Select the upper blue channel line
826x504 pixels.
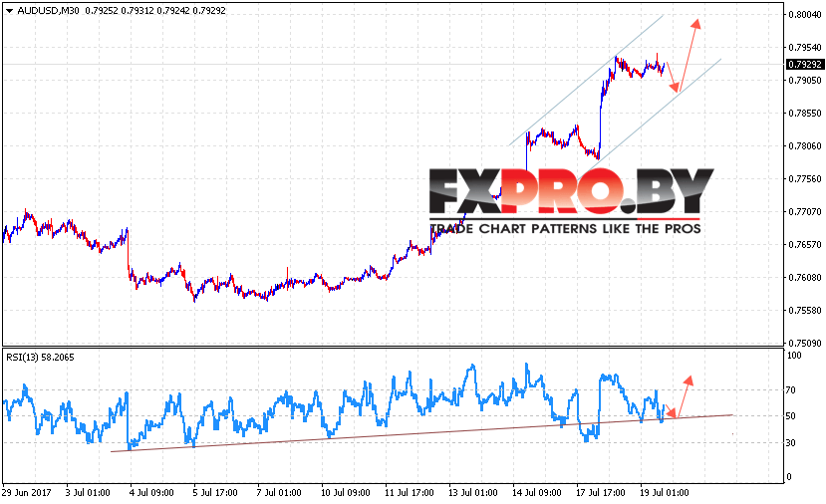click(586, 80)
